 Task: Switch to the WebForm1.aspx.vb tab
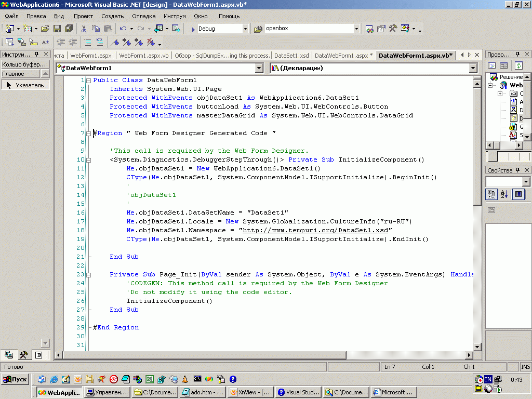point(144,55)
